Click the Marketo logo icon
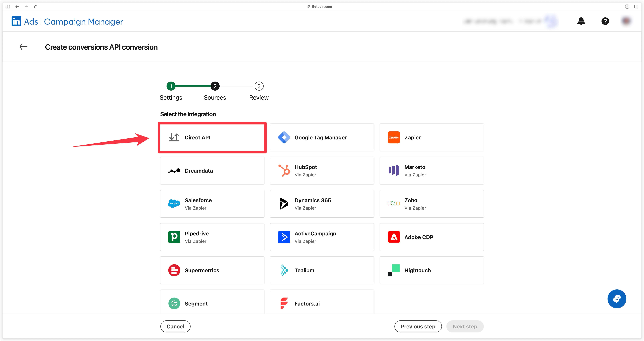The height and width of the screenshot is (341, 644). 394,171
